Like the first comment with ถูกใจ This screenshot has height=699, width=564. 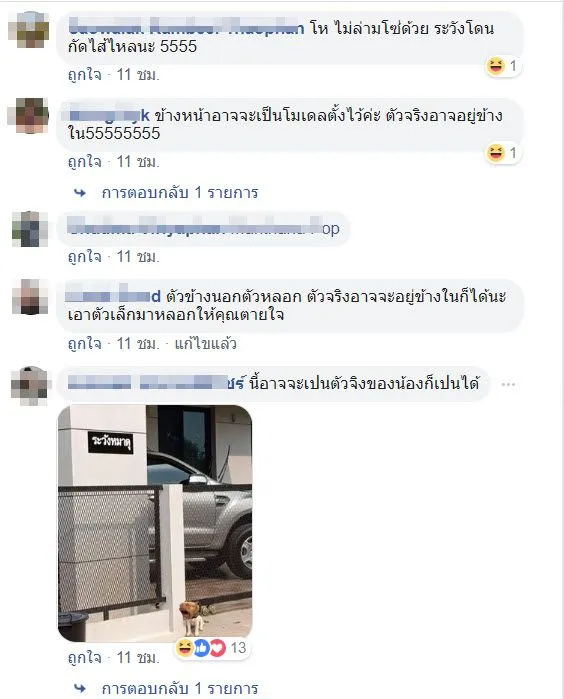[85, 75]
